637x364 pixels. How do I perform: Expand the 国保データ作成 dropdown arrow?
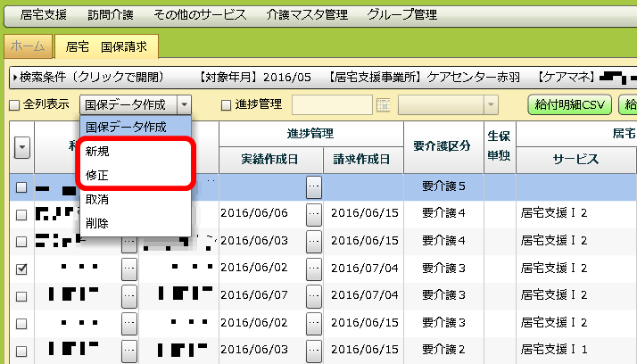pos(184,104)
